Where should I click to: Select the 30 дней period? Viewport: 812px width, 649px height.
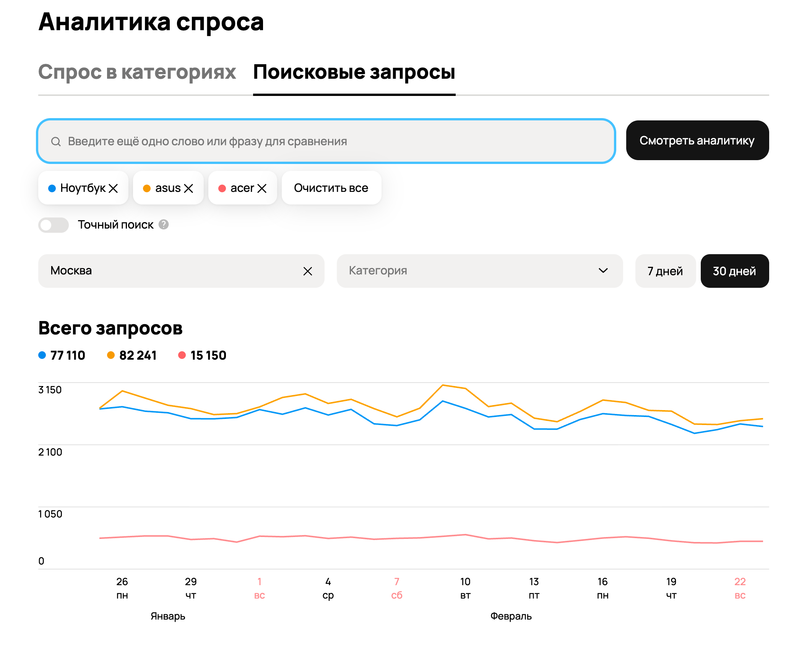coord(734,271)
